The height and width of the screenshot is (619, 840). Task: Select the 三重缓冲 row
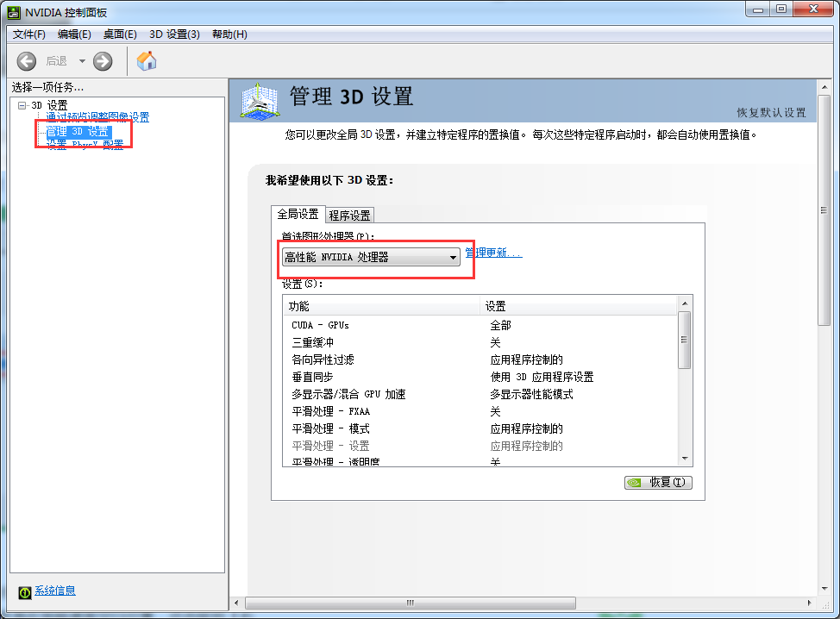tap(481, 342)
